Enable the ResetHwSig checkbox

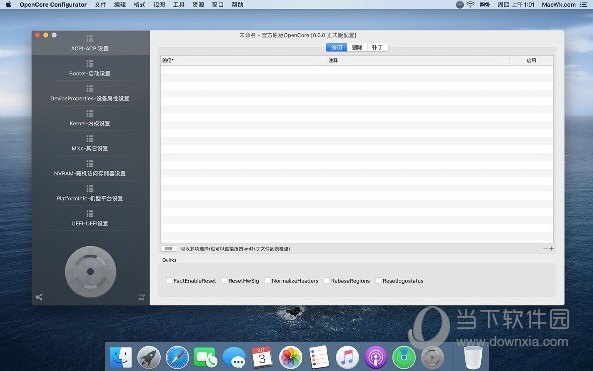225,281
